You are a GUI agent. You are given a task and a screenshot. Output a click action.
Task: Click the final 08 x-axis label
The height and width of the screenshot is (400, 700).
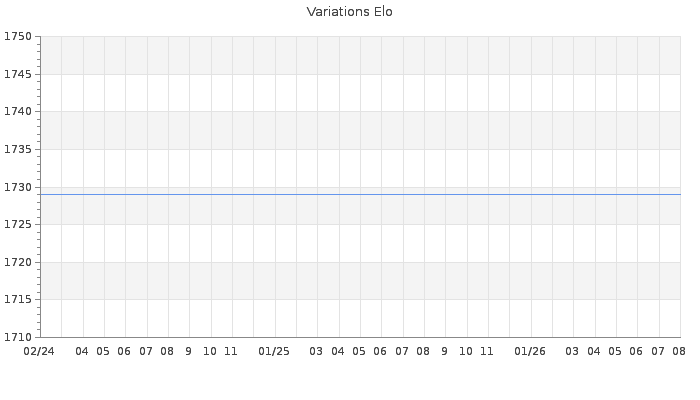[679, 352]
